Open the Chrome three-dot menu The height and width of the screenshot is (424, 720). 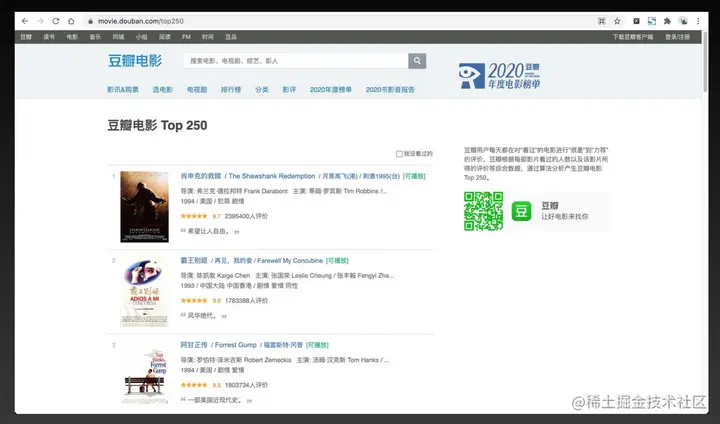698,21
